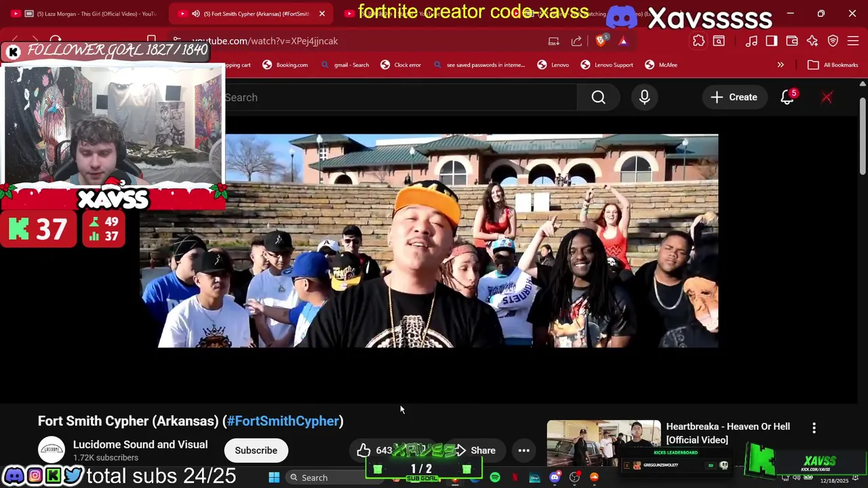Screen dimensions: 868x488
Task: Open Brave Shields lion icon
Action: [x=601, y=41]
